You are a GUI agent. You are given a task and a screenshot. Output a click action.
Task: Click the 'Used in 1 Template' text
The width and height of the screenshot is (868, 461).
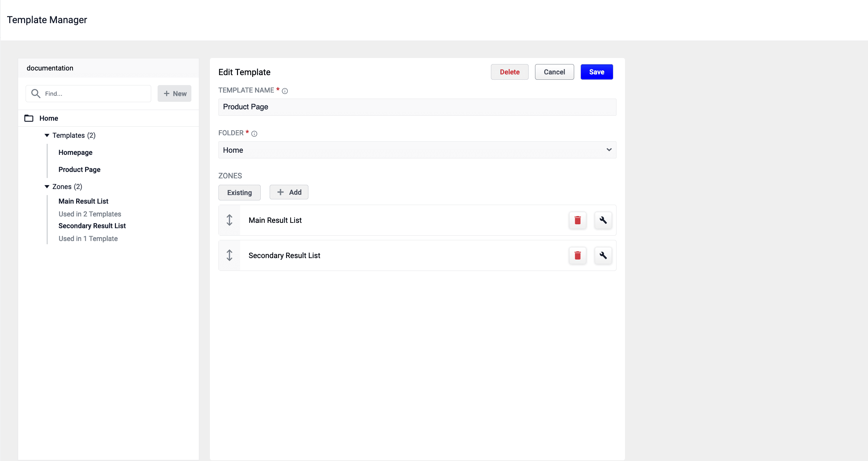pyautogui.click(x=88, y=239)
